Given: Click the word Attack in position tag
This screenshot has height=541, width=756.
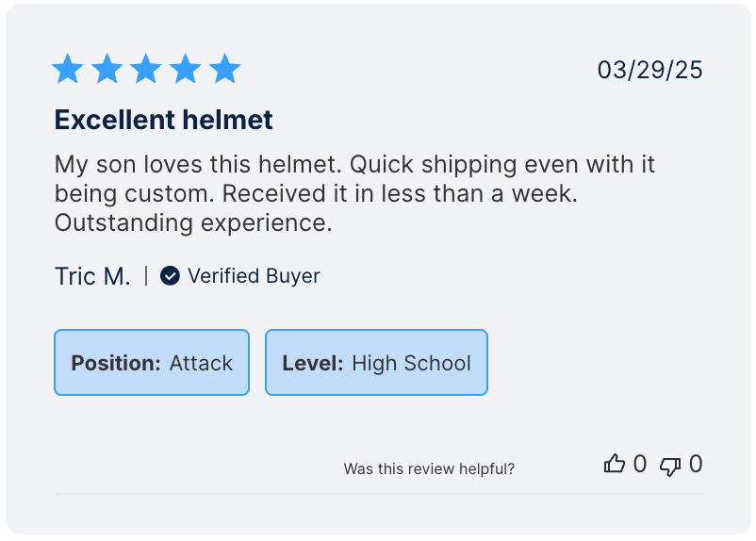Looking at the screenshot, I should click(201, 363).
